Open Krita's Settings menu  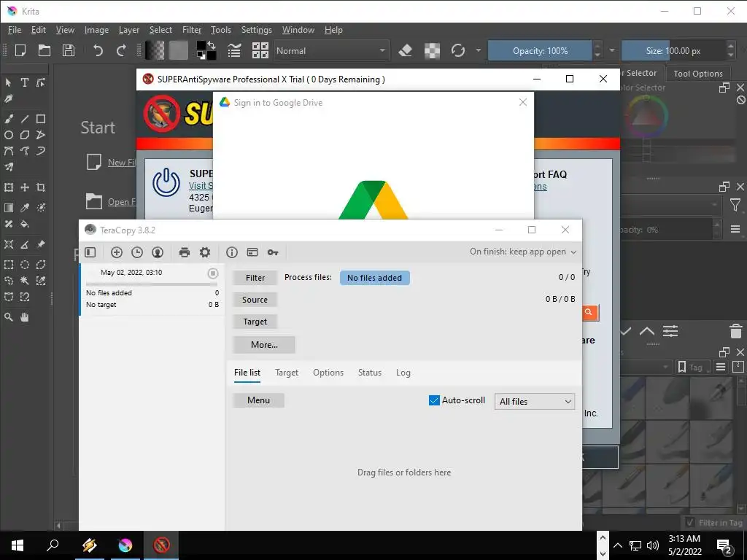[256, 29]
